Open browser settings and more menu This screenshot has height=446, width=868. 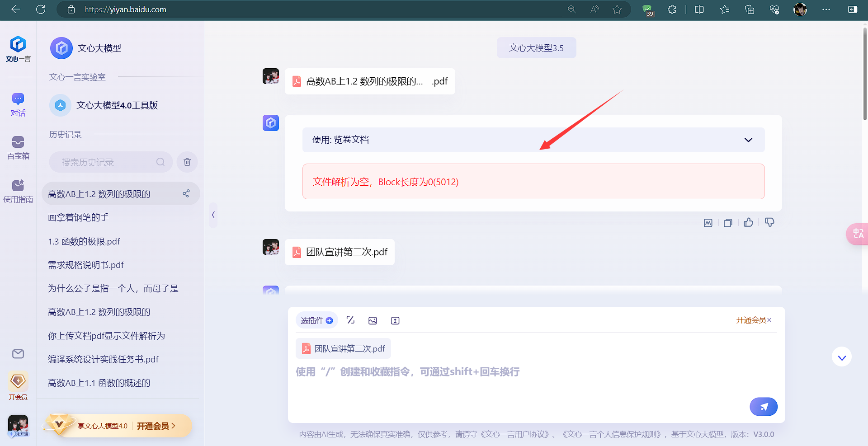pyautogui.click(x=826, y=9)
